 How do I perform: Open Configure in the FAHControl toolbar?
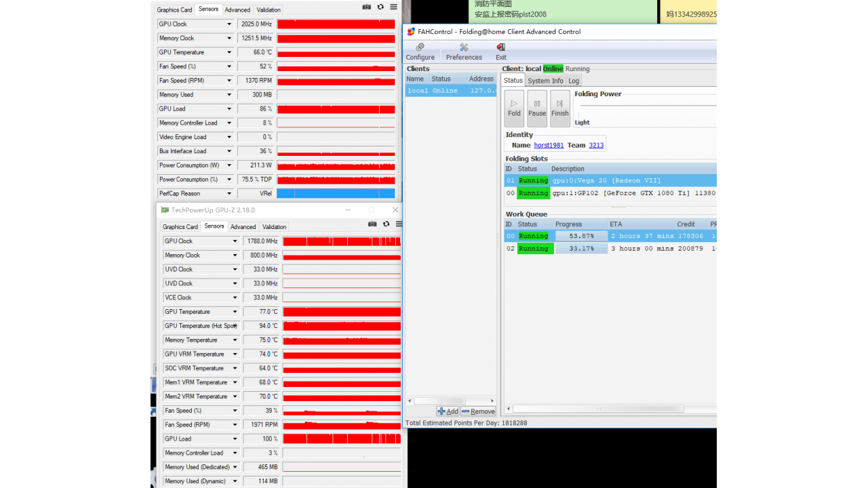tap(420, 52)
